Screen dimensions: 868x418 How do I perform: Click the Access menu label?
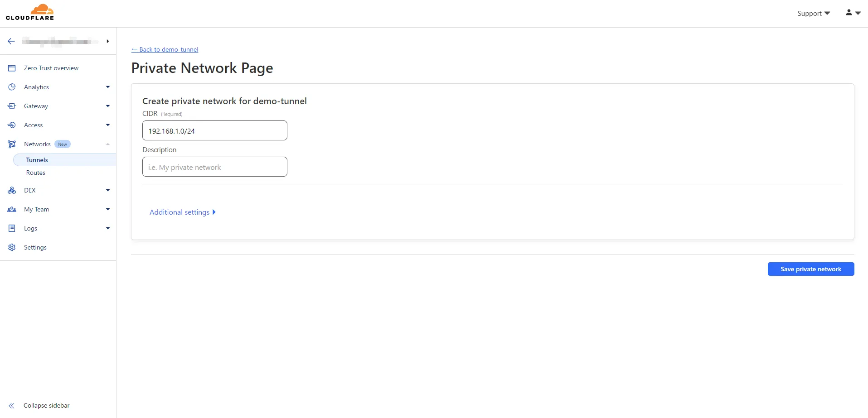click(x=34, y=125)
